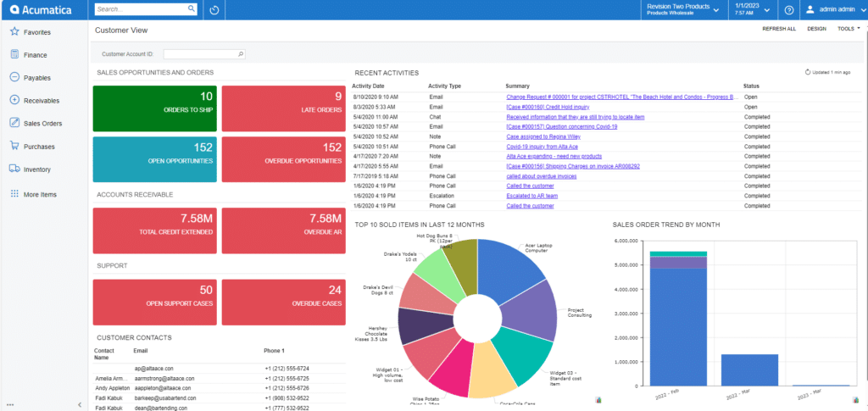Click the Finance workspace icon

click(x=14, y=54)
